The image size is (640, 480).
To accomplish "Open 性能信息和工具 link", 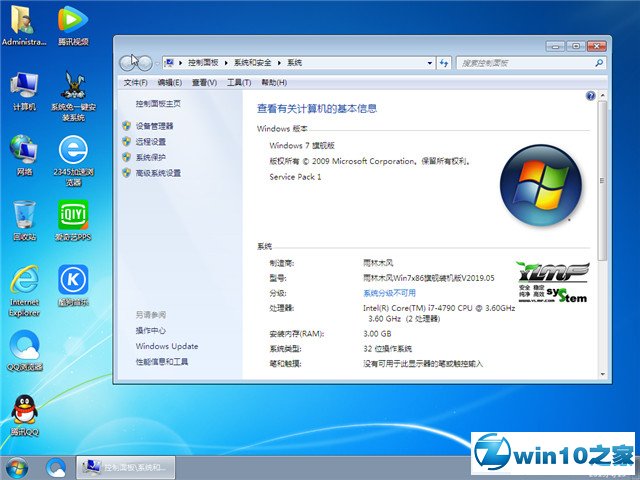I will click(162, 362).
